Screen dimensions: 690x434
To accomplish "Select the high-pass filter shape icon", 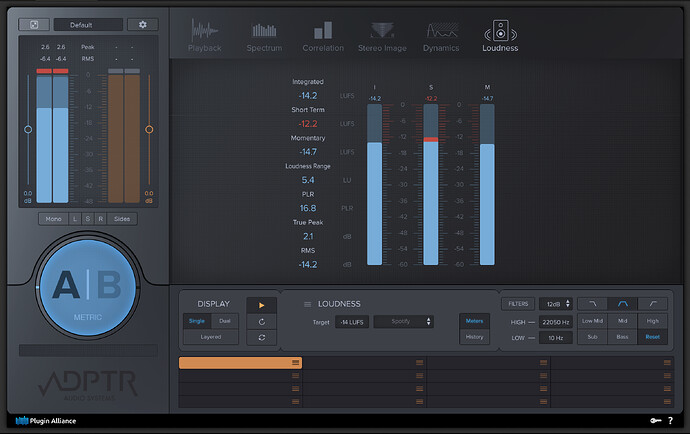I will point(653,304).
